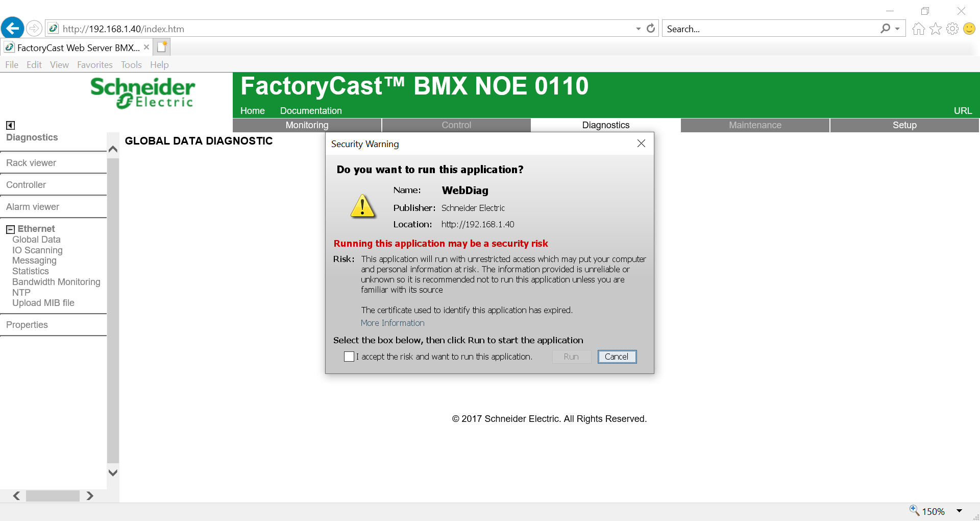
Task: Collapse the Ethernet tree node
Action: (10, 229)
